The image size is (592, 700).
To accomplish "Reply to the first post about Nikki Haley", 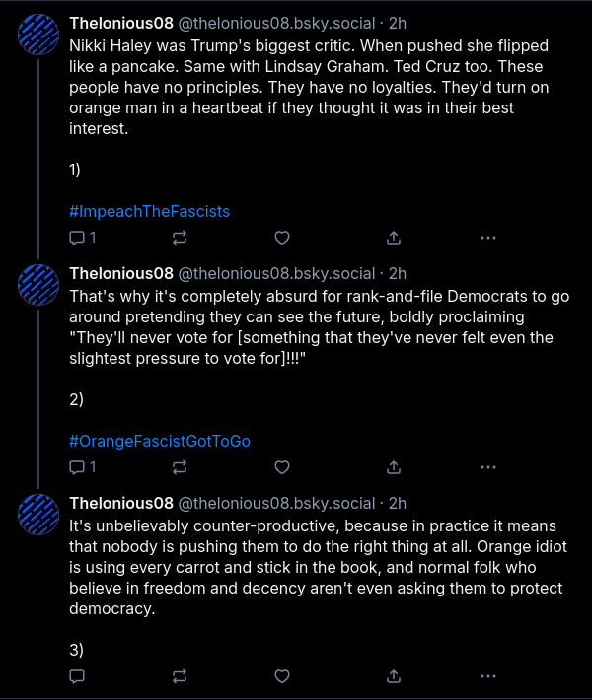I will (83, 238).
